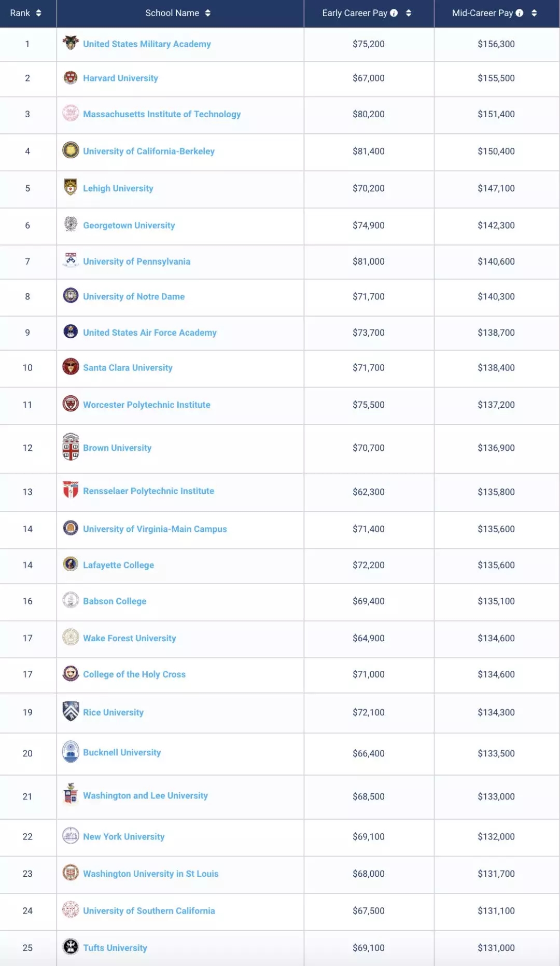560x966 pixels.
Task: Sort by Early Career Pay arrows
Action: click(409, 13)
